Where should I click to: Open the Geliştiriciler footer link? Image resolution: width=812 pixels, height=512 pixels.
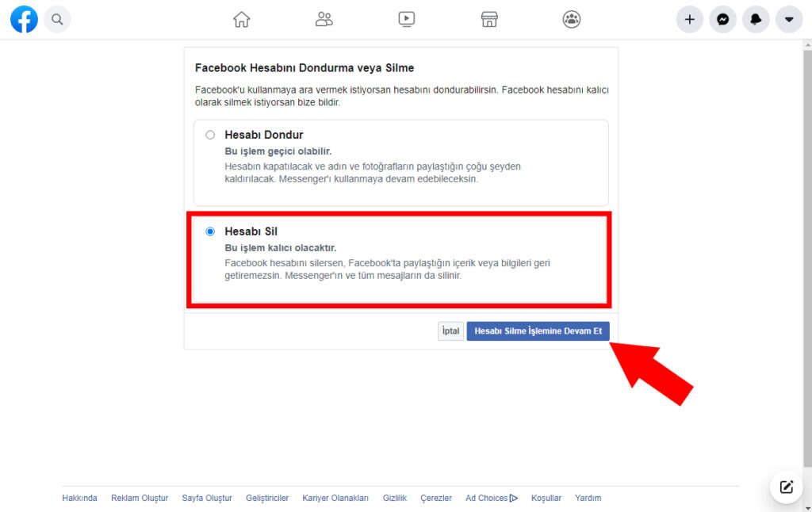[267, 498]
